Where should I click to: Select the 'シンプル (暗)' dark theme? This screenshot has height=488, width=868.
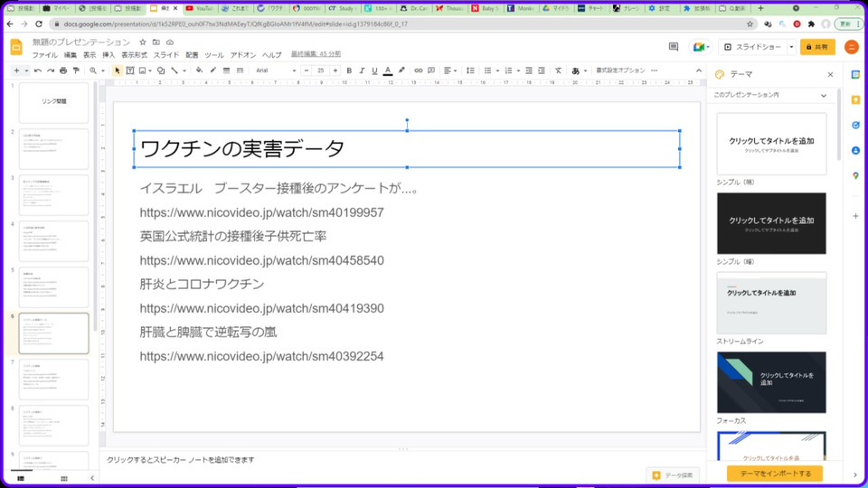pyautogui.click(x=771, y=223)
